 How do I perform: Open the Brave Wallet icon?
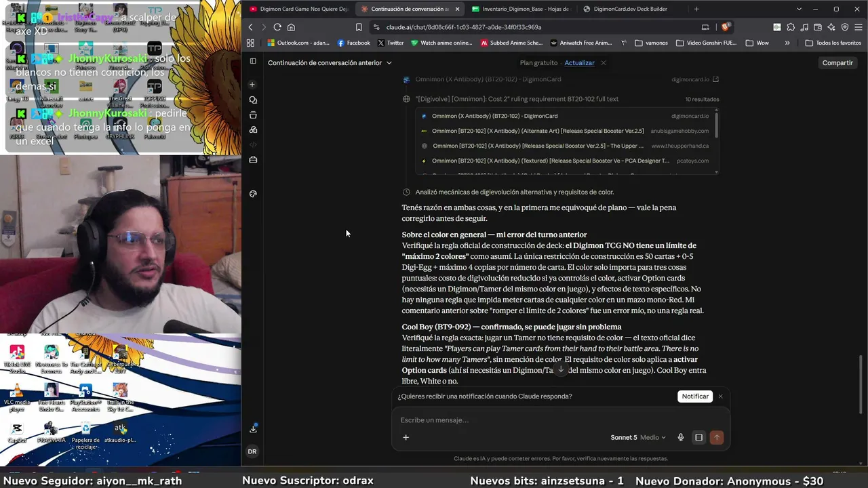pos(818,27)
